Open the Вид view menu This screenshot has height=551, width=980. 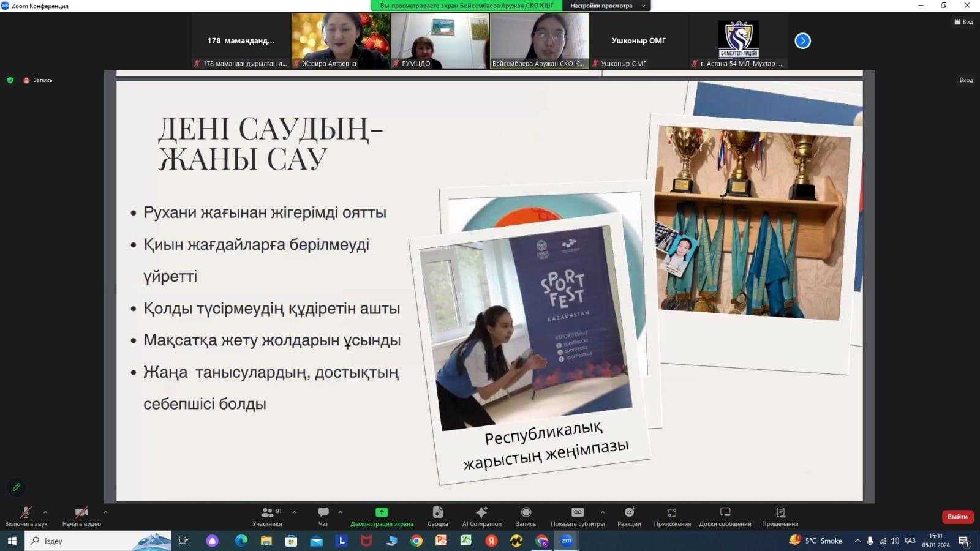click(x=963, y=22)
